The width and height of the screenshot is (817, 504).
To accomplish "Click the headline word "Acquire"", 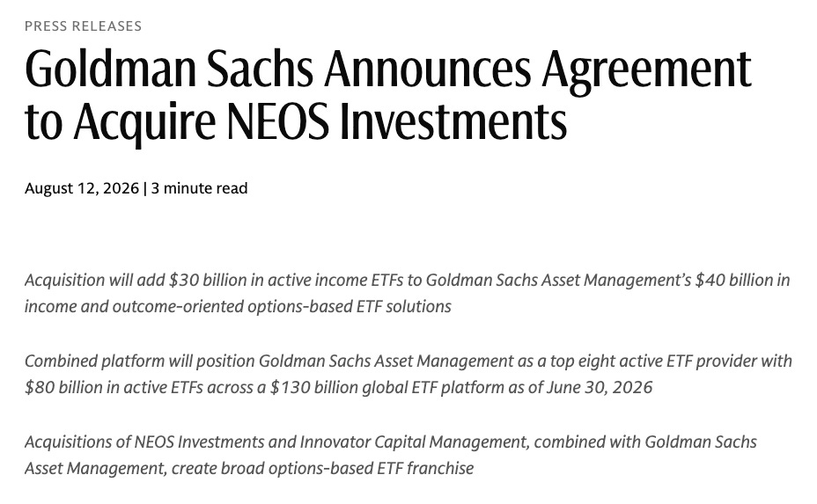I will pos(144,124).
